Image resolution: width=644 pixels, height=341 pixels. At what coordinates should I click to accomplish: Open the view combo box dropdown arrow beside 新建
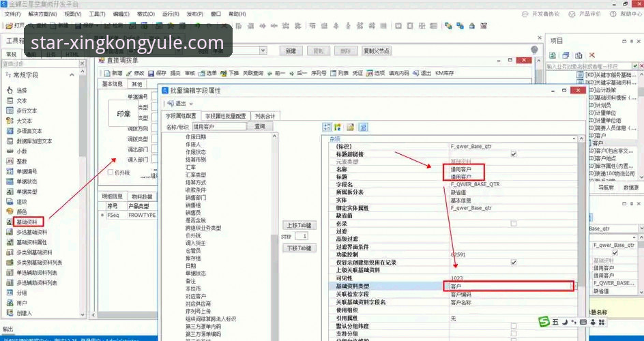click(x=263, y=50)
